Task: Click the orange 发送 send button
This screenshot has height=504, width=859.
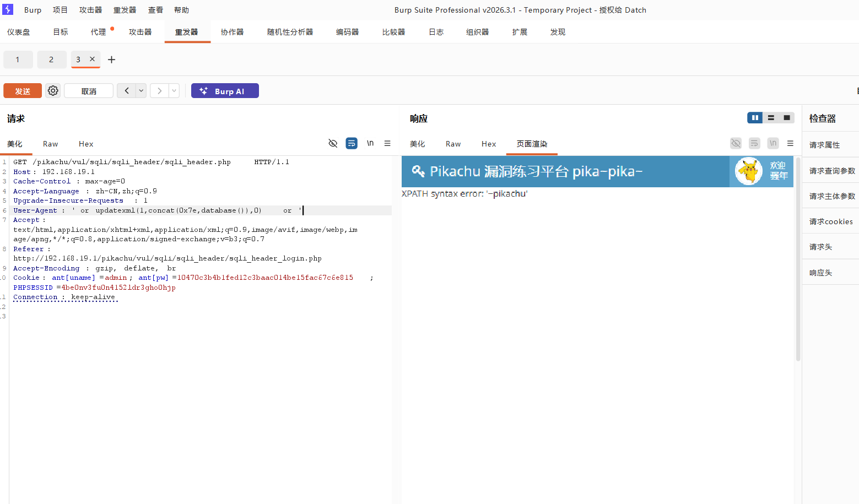Action: [23, 91]
